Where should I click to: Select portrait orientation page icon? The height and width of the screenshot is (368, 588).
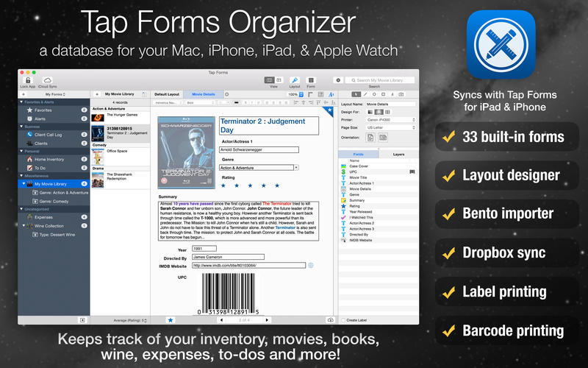[370, 137]
